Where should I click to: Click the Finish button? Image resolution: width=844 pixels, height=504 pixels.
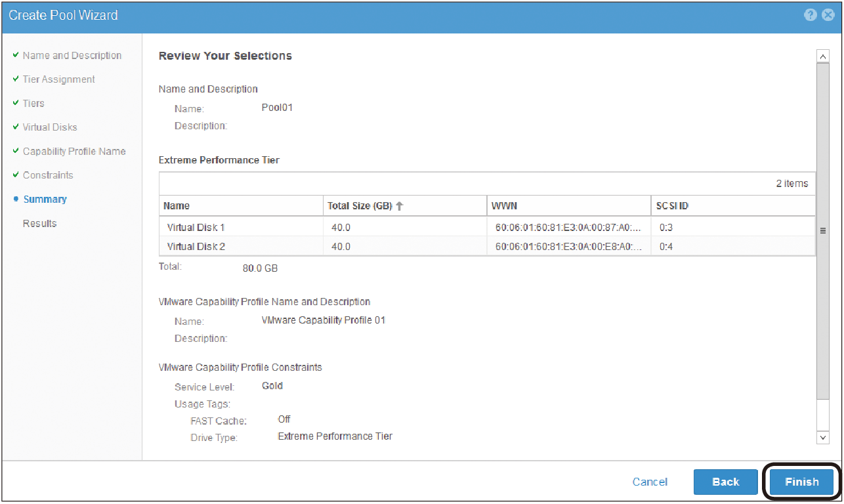pos(802,482)
